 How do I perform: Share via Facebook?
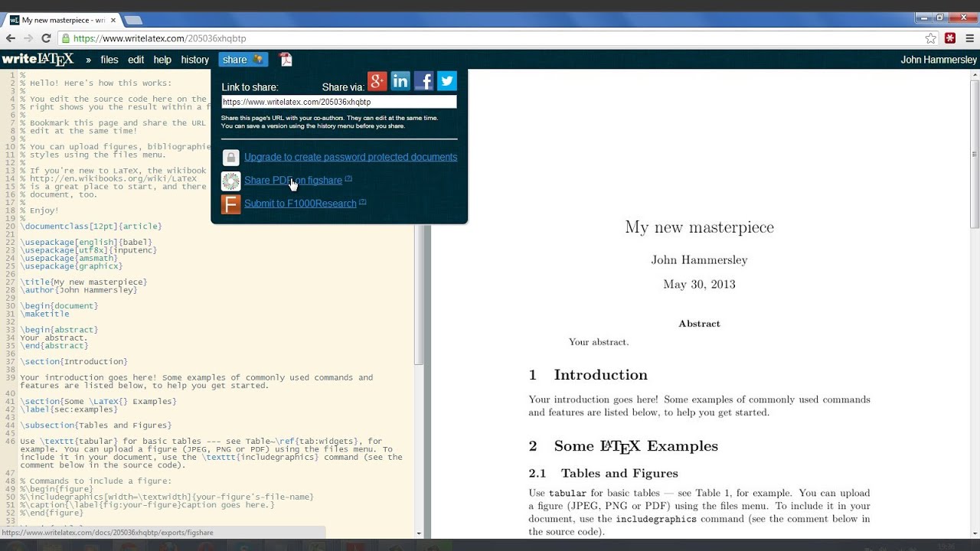[x=423, y=81]
